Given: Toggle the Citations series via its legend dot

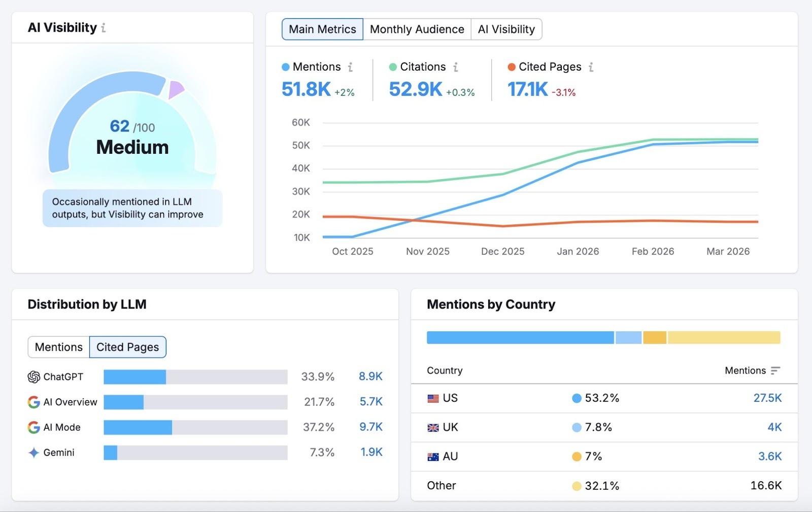Looking at the screenshot, I should tap(392, 66).
